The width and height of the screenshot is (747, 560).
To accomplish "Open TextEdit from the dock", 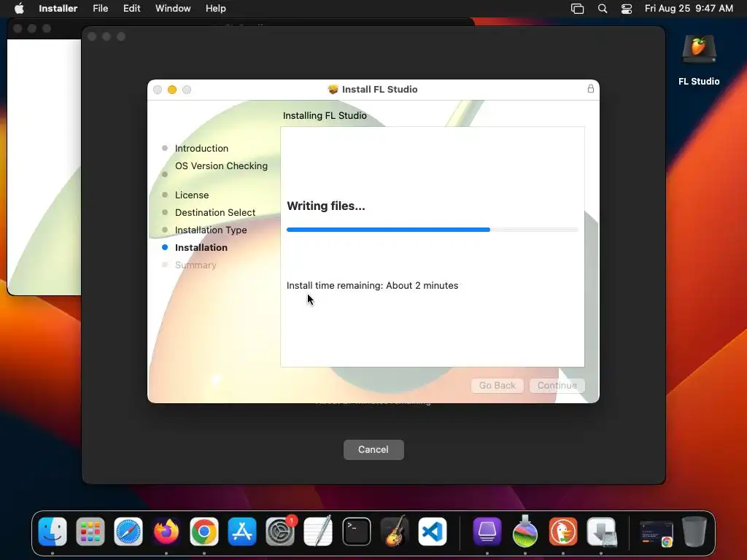I will [318, 532].
